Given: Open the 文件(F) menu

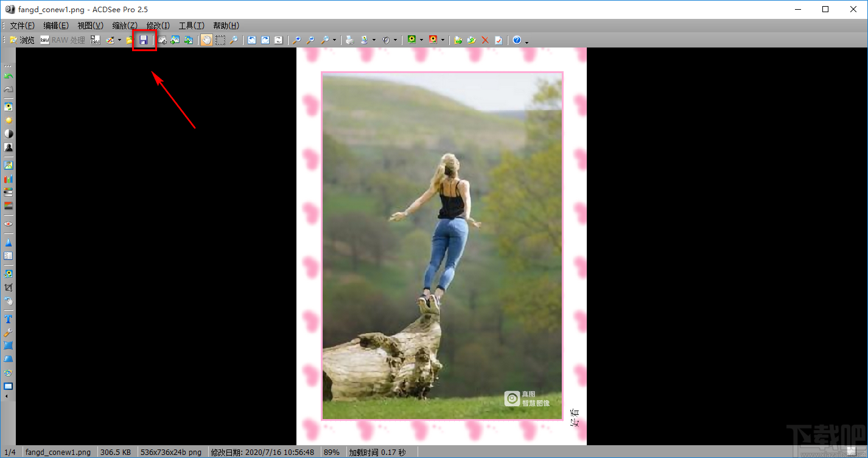Looking at the screenshot, I should [x=23, y=26].
